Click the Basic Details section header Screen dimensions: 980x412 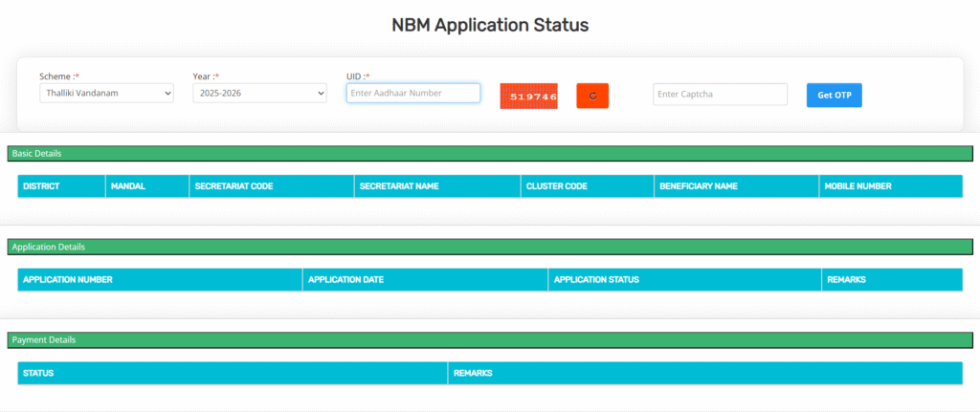[x=490, y=154]
